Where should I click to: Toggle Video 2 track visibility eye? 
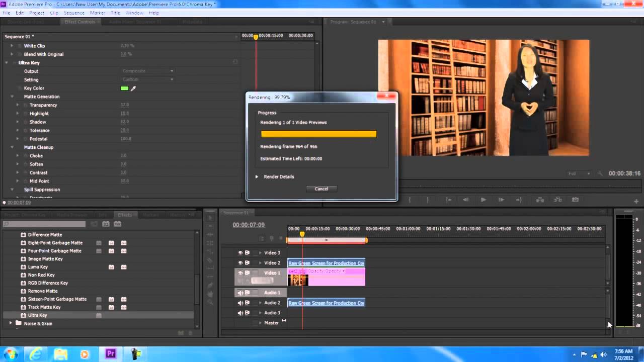click(240, 263)
